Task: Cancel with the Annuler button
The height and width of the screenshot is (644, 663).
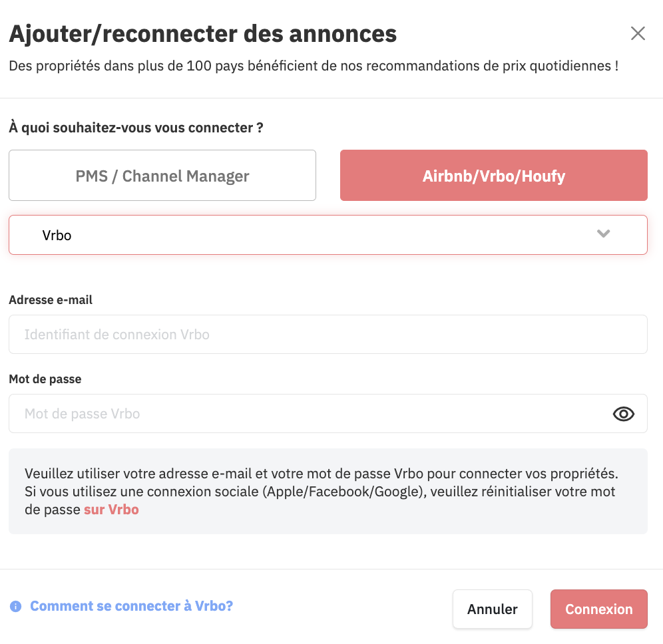Action: pos(492,609)
